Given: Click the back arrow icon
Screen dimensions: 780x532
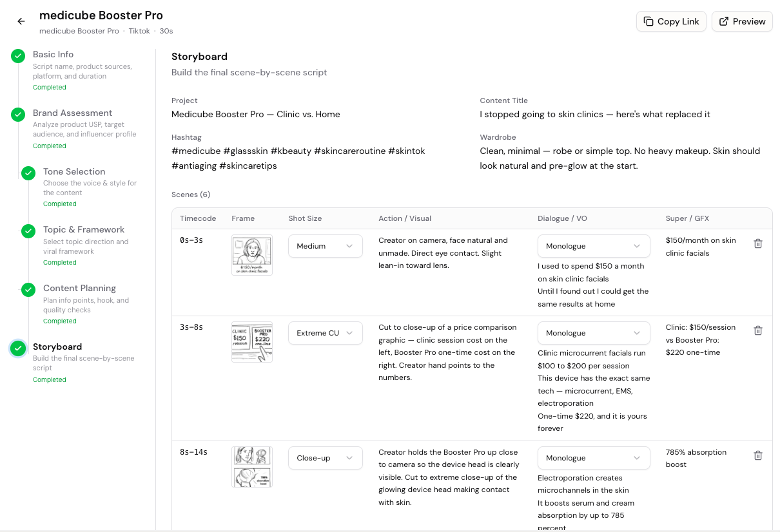Looking at the screenshot, I should [21, 21].
